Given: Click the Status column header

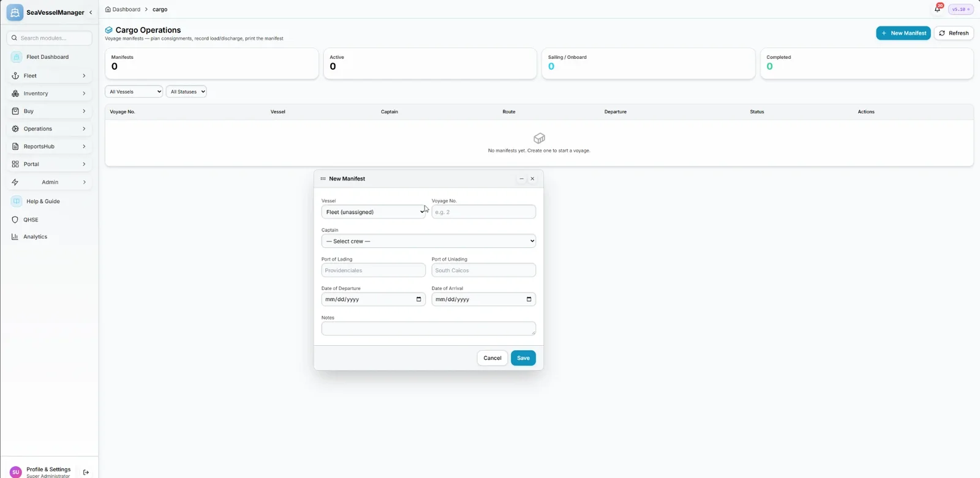Looking at the screenshot, I should [757, 112].
